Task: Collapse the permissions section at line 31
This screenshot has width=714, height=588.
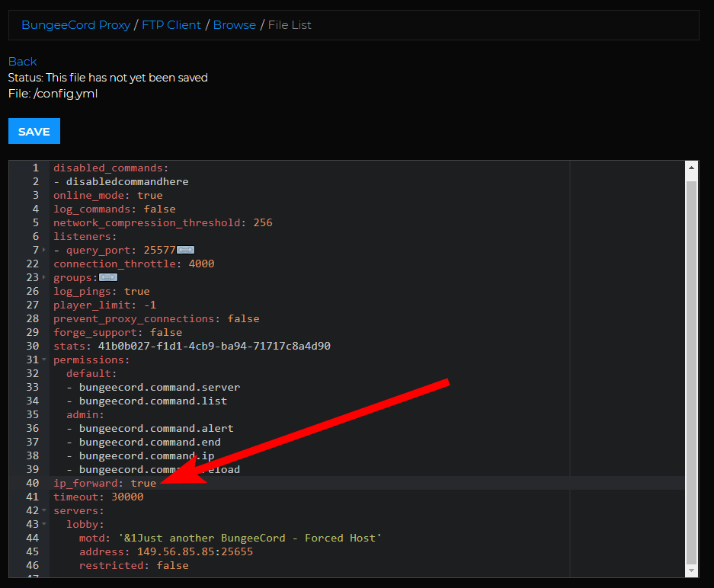Action: click(x=44, y=360)
